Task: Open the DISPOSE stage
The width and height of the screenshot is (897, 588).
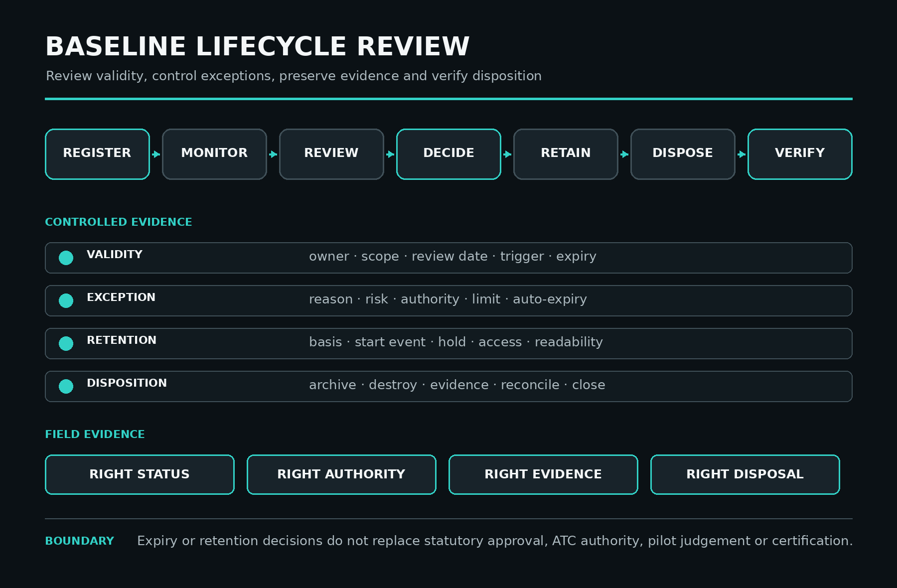Action: tap(683, 154)
